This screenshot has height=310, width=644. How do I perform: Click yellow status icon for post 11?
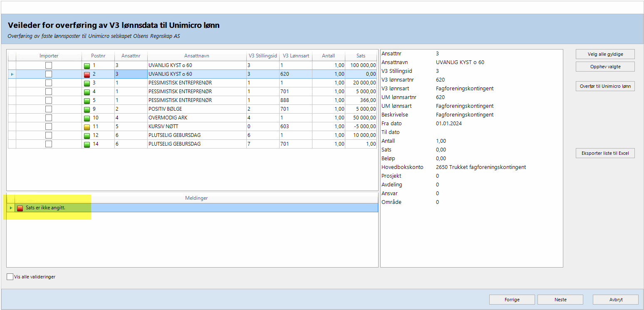pyautogui.click(x=87, y=126)
